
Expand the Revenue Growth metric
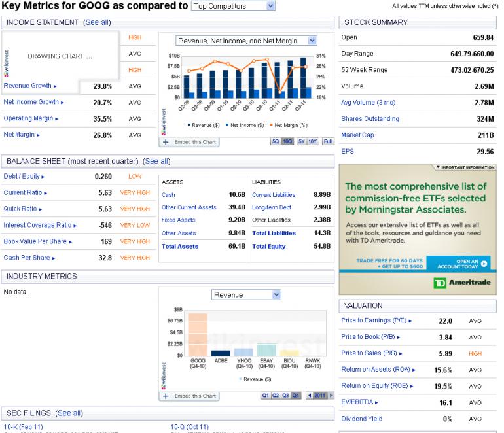30,86
